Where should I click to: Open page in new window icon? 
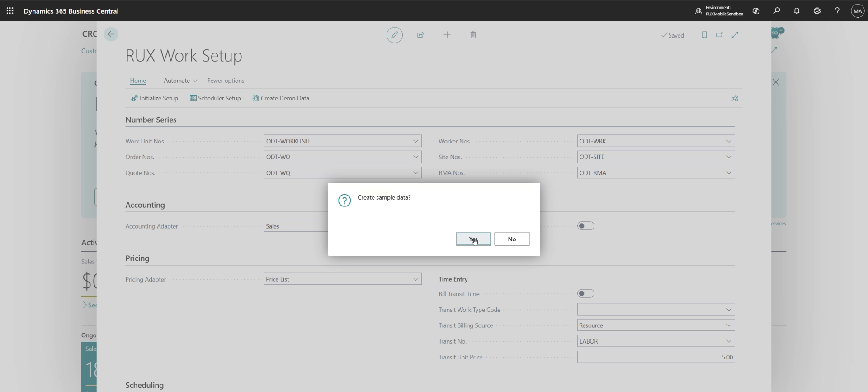pos(719,35)
